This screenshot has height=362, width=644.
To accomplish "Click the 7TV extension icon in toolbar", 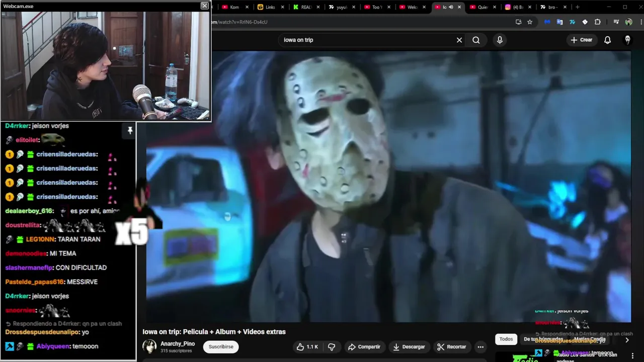I will tap(573, 22).
